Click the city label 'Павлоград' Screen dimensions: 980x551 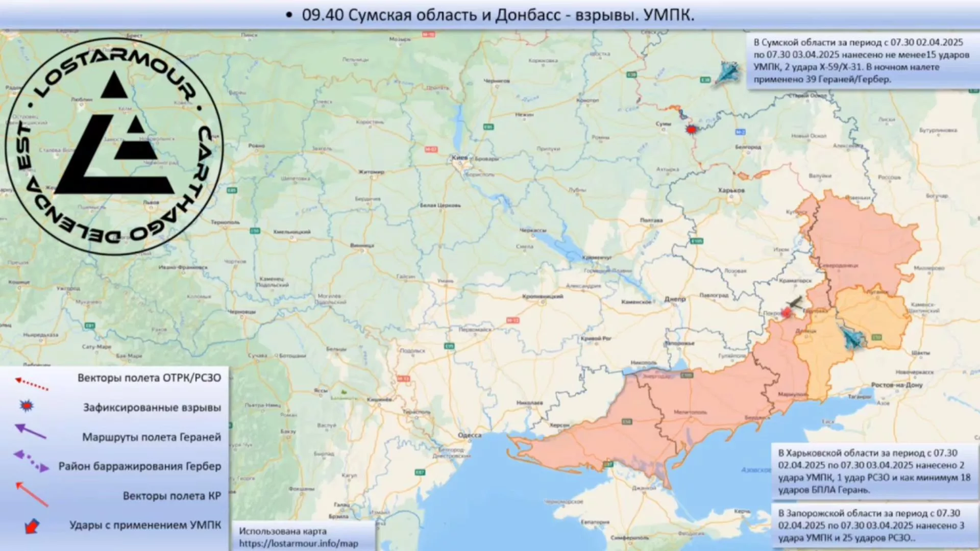pos(714,295)
